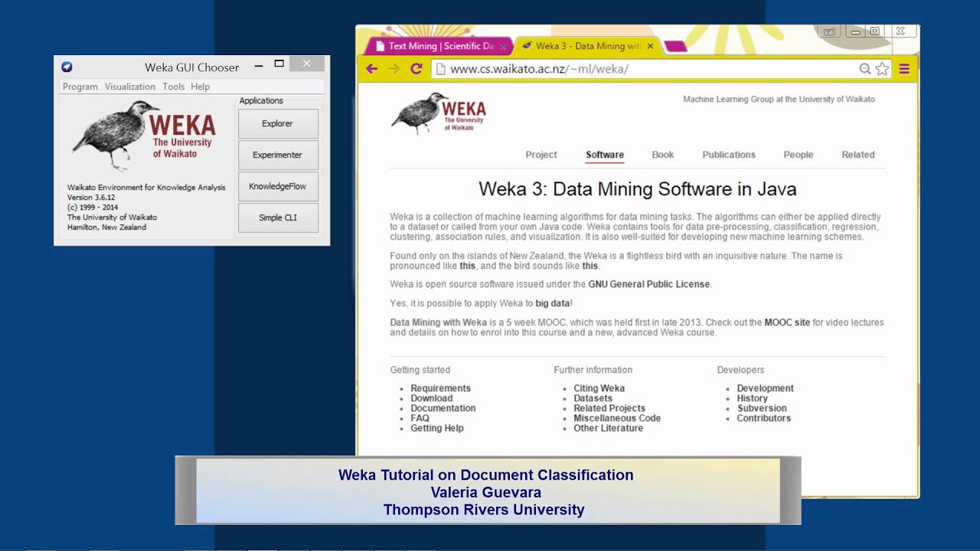Click the 'Developers' section heading

[x=740, y=370]
